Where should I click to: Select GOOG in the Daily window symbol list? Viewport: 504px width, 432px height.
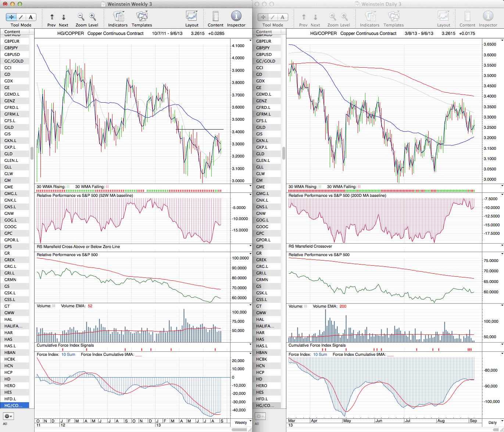pyautogui.click(x=262, y=227)
